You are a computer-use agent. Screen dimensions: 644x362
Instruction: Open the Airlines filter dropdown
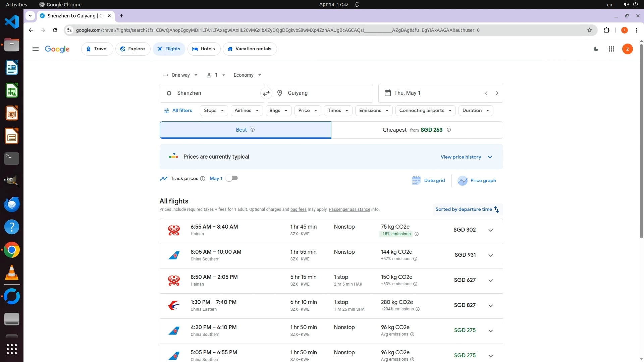pyautogui.click(x=247, y=111)
